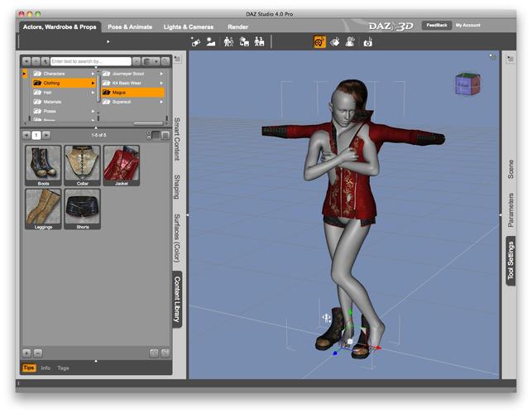Select the Tags tab at panel bottom
The height and width of the screenshot is (414, 532).
point(63,368)
